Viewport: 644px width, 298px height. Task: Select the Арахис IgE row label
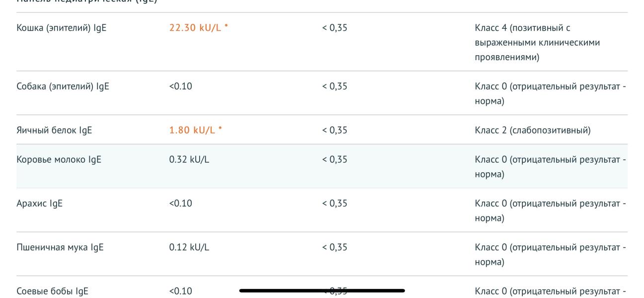pos(40,204)
